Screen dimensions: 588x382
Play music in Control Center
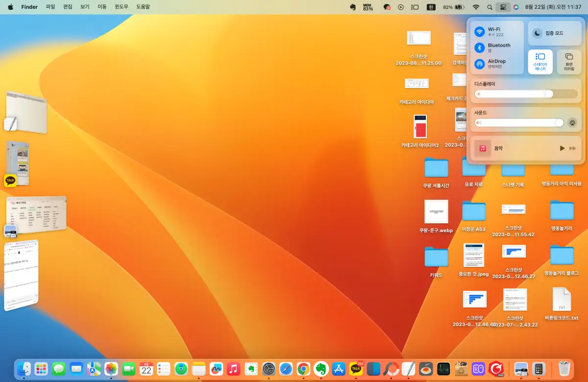tap(562, 148)
